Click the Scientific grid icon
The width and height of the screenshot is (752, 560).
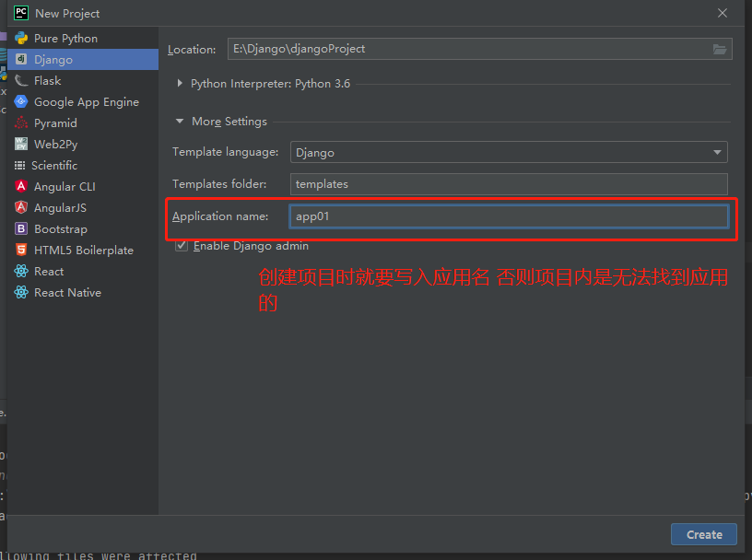pos(19,166)
